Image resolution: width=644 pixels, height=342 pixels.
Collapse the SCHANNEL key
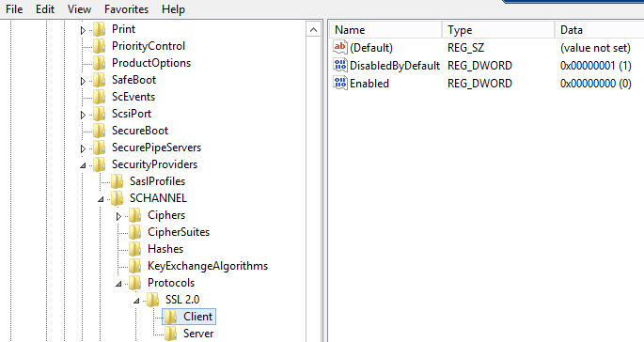101,199
